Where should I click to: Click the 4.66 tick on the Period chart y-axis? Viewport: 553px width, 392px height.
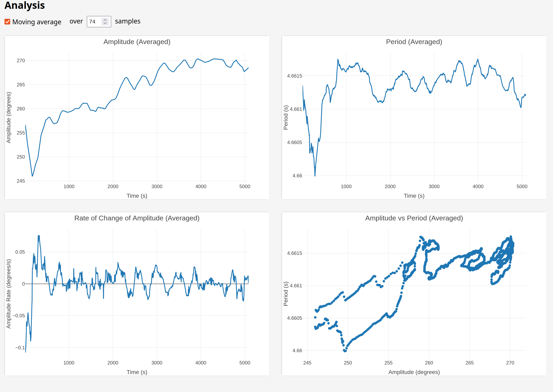[x=297, y=176]
